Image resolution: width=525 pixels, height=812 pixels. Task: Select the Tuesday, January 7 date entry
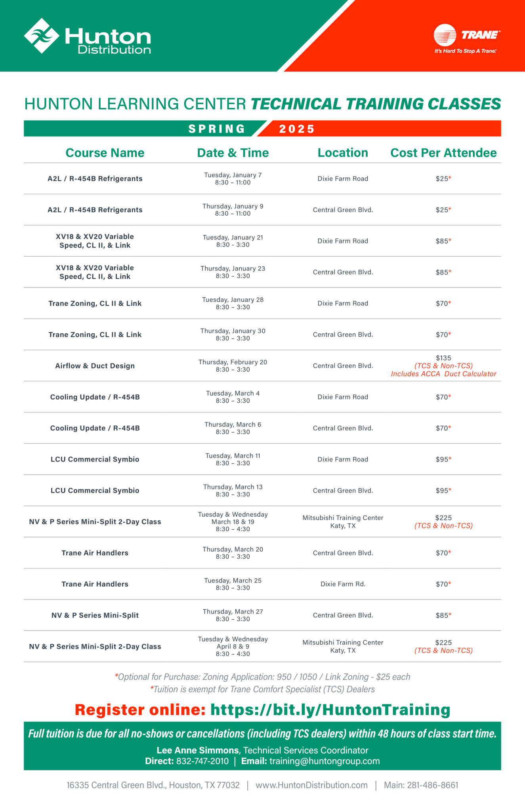coord(233,175)
